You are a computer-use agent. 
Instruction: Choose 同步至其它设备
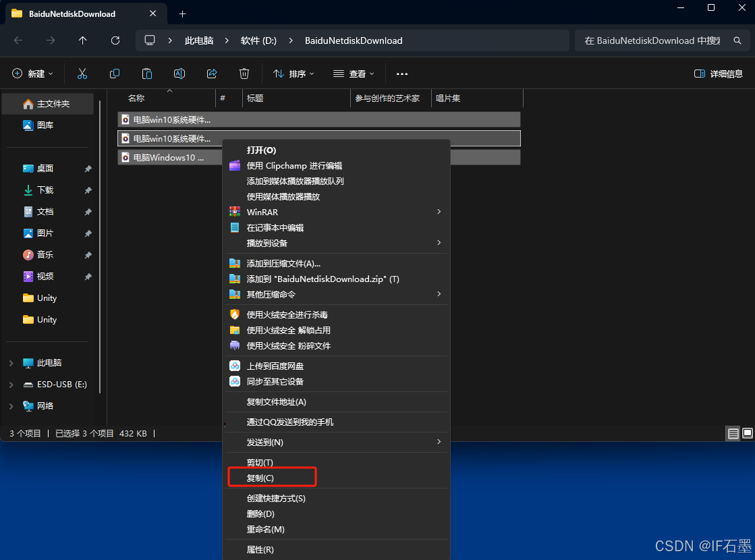[336, 381]
